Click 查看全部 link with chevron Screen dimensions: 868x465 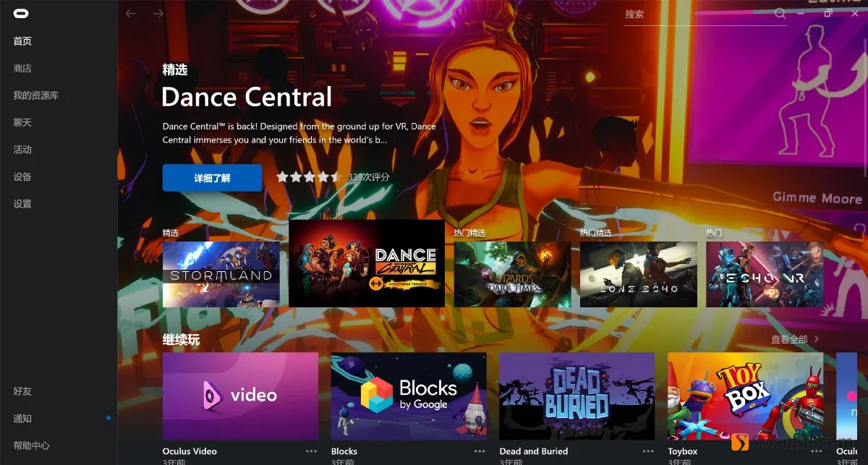[795, 339]
